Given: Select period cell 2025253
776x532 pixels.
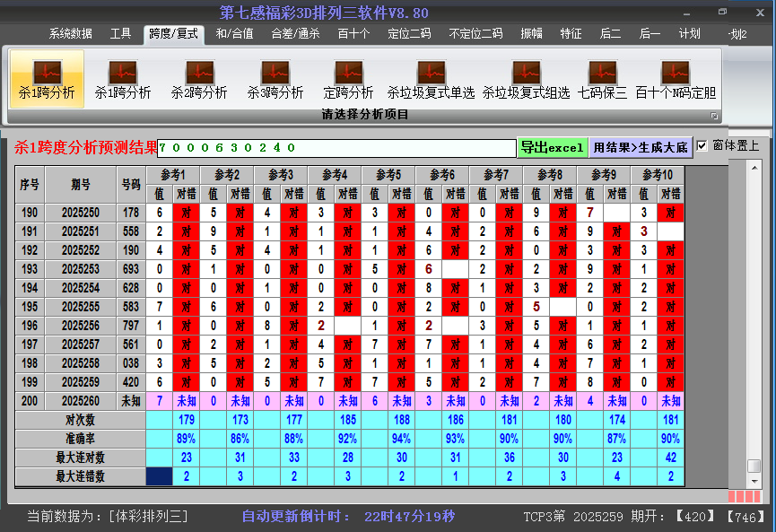Looking at the screenshot, I should (81, 269).
